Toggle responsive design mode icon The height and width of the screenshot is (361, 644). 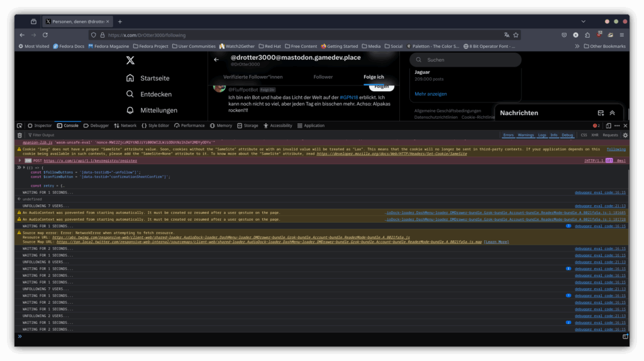coord(608,126)
